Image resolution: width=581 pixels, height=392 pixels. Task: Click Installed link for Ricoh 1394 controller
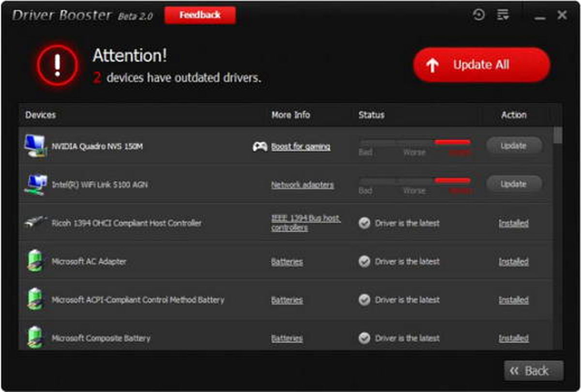point(514,223)
